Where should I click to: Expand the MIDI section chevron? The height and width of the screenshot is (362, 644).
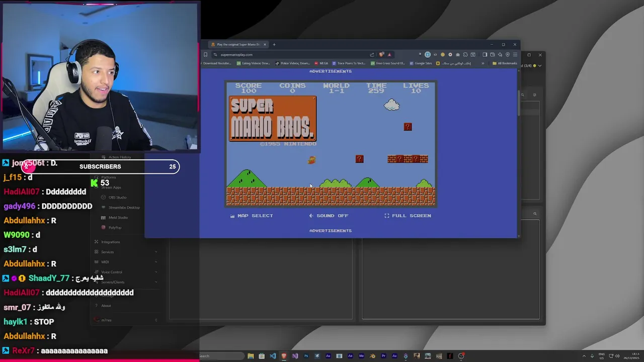[156, 262]
